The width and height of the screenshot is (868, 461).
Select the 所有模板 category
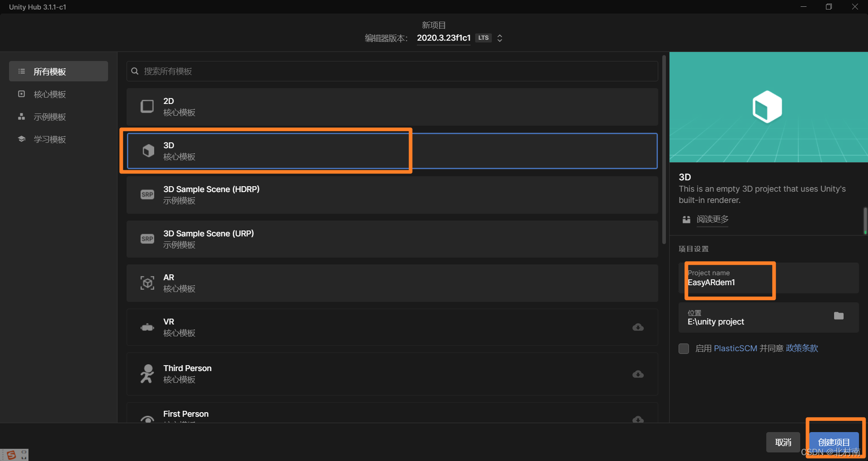(x=58, y=71)
